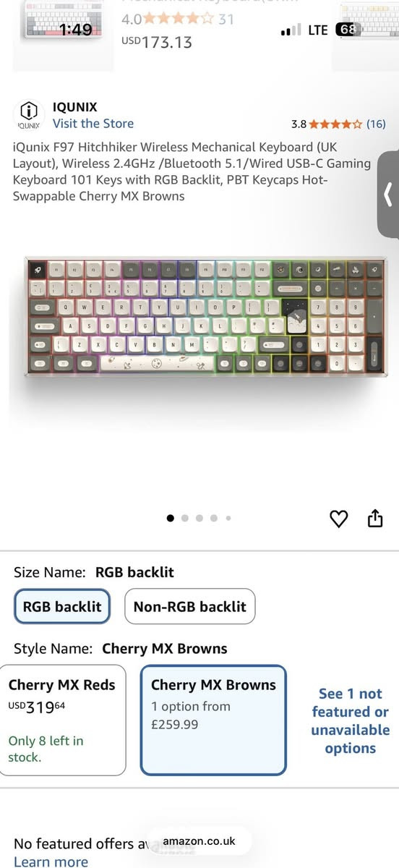The height and width of the screenshot is (868, 399).
Task: Choose the Cherry MX Browns style
Action: pyautogui.click(x=213, y=720)
